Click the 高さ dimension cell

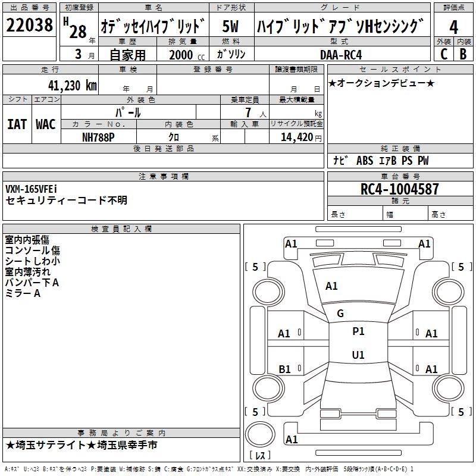click(x=451, y=214)
